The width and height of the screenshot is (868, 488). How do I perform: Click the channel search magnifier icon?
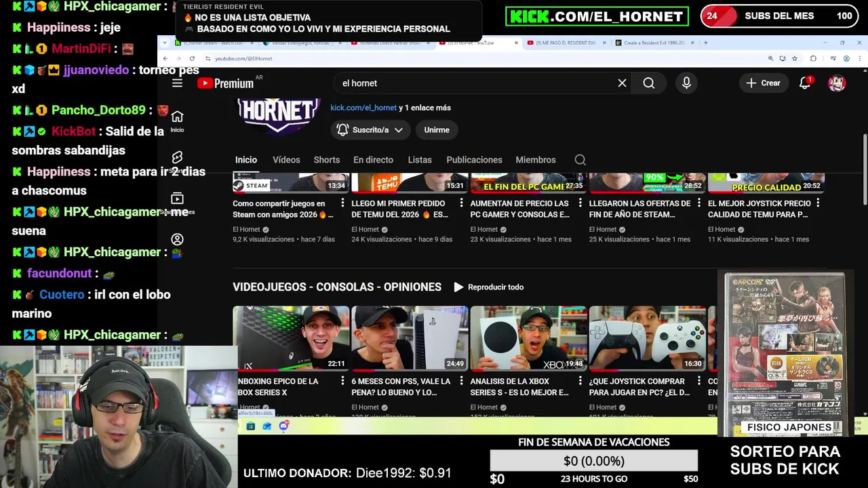580,160
